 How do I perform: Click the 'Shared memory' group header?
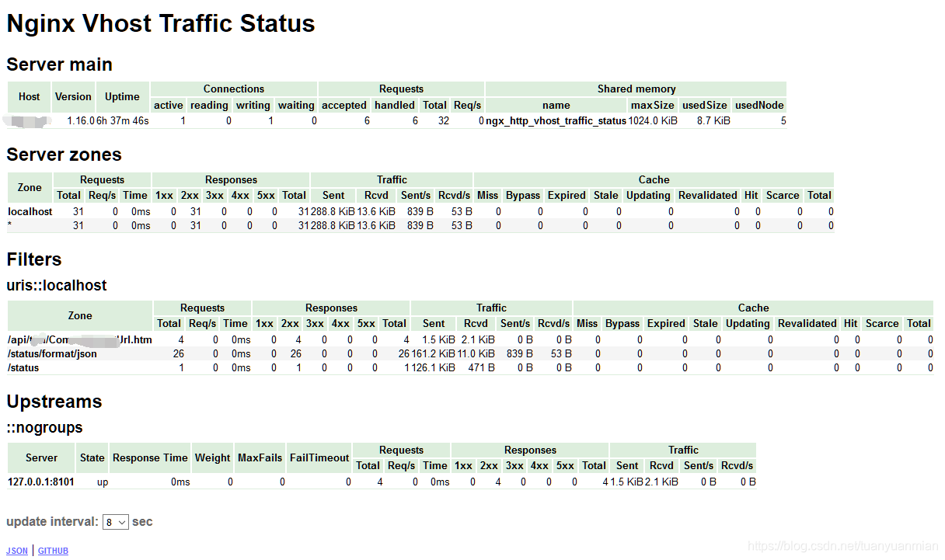[636, 89]
